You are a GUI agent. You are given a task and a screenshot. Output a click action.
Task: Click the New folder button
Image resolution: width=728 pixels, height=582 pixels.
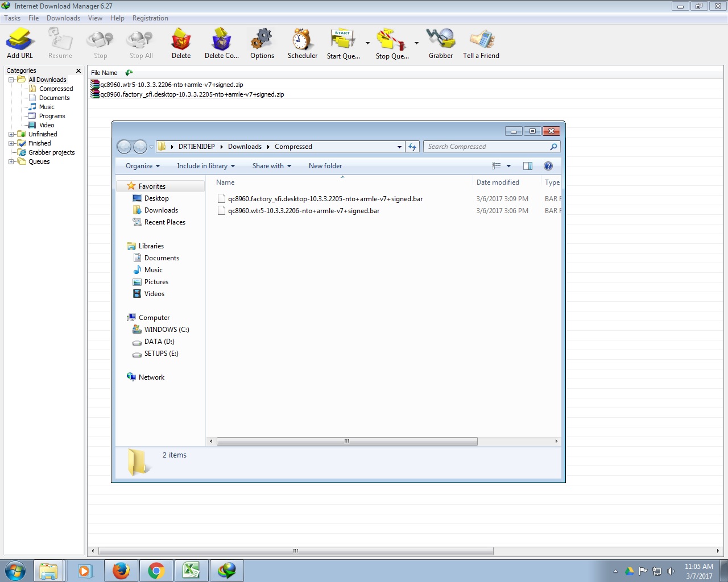(x=325, y=166)
